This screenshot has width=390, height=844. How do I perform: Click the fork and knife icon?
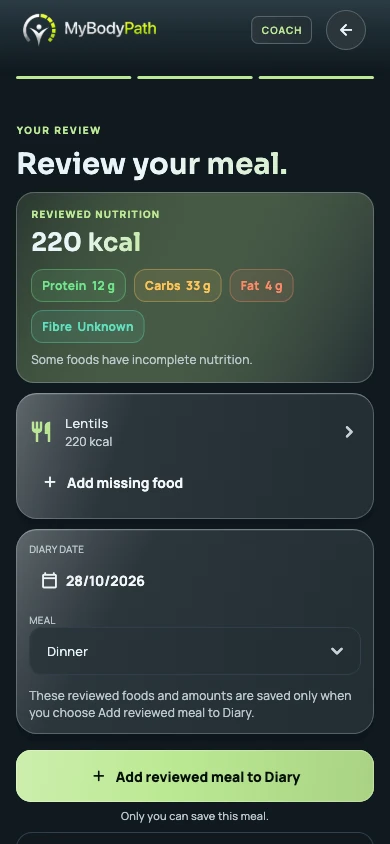(41, 432)
